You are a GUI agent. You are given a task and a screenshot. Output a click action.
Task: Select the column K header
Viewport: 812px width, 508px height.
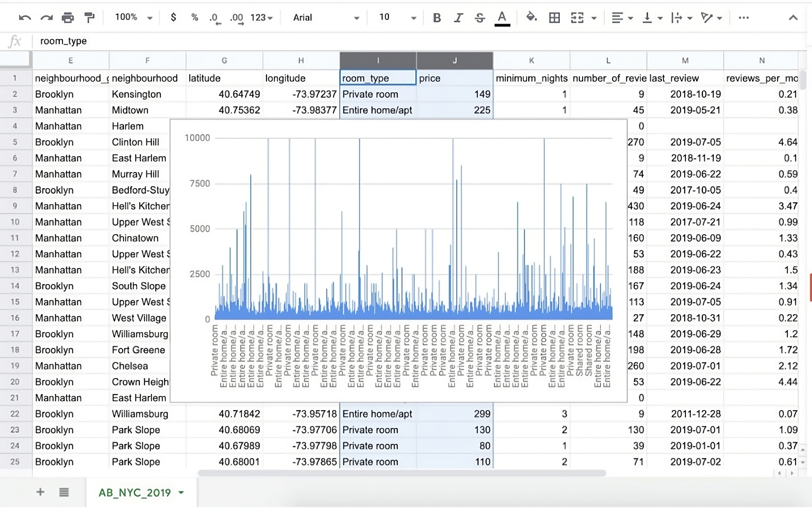point(531,60)
